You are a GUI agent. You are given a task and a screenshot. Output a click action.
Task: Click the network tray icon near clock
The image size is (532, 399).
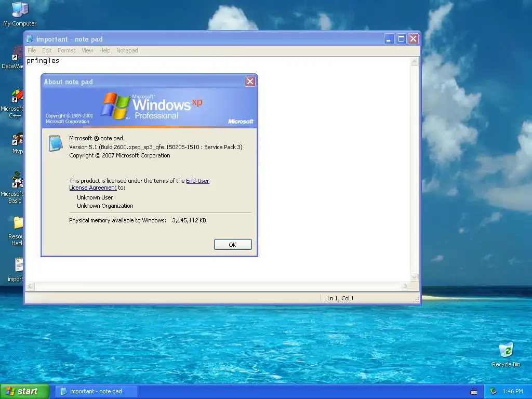pos(494,391)
